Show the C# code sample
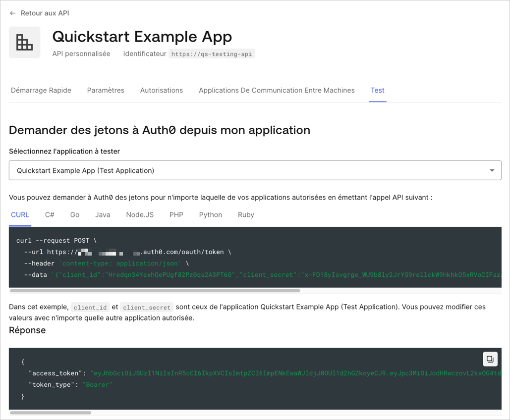Screen dimensions: 510x420 (50, 215)
